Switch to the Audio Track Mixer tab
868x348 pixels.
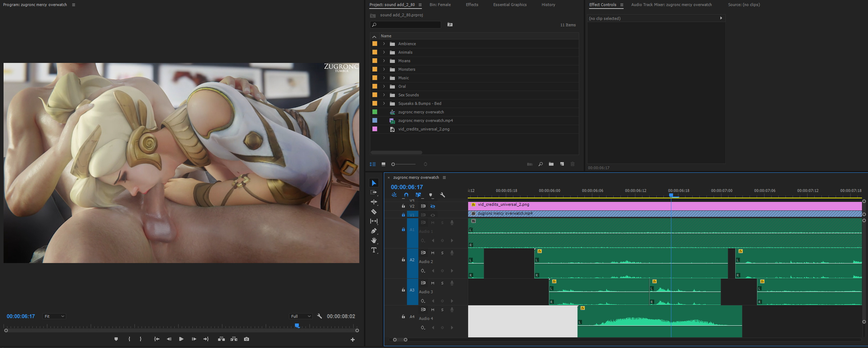[671, 5]
